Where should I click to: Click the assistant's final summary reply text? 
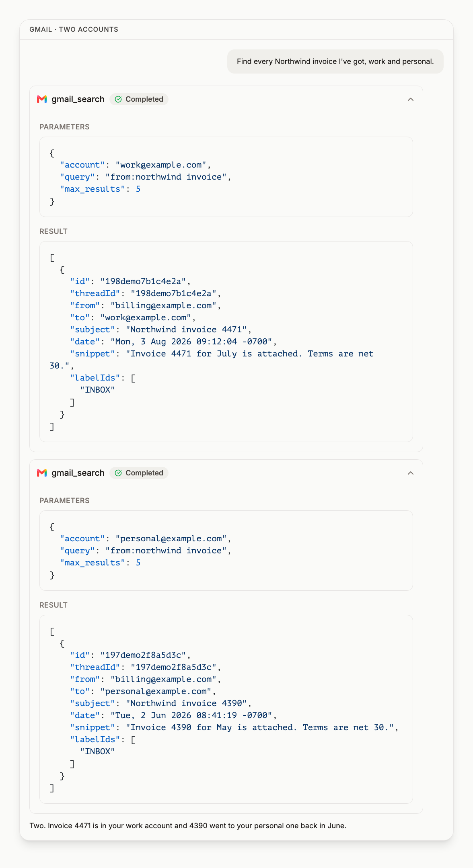click(188, 826)
